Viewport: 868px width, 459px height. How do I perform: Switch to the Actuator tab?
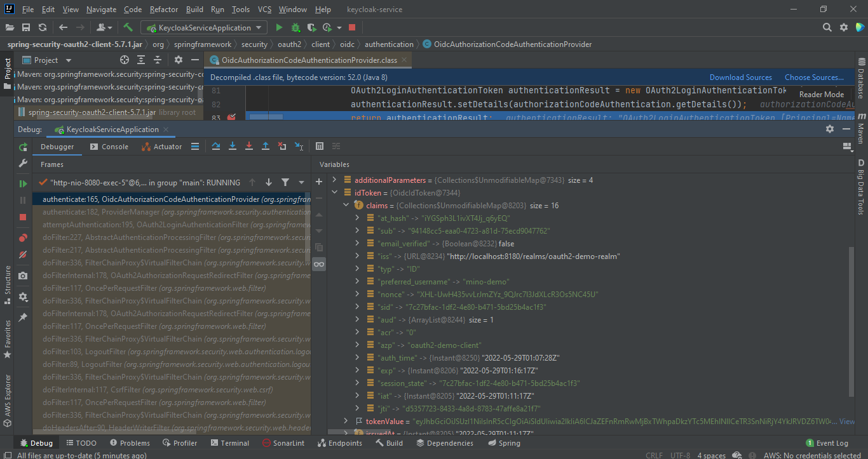pyautogui.click(x=161, y=147)
